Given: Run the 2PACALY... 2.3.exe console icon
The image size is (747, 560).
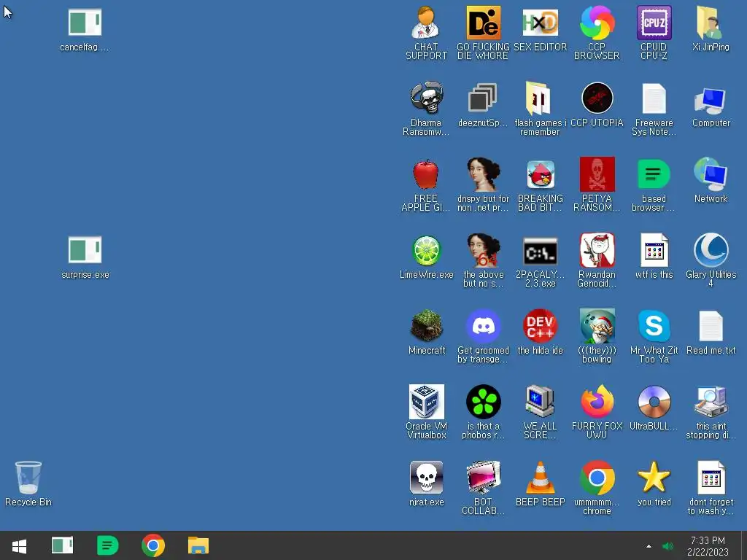Looking at the screenshot, I should click(541, 252).
